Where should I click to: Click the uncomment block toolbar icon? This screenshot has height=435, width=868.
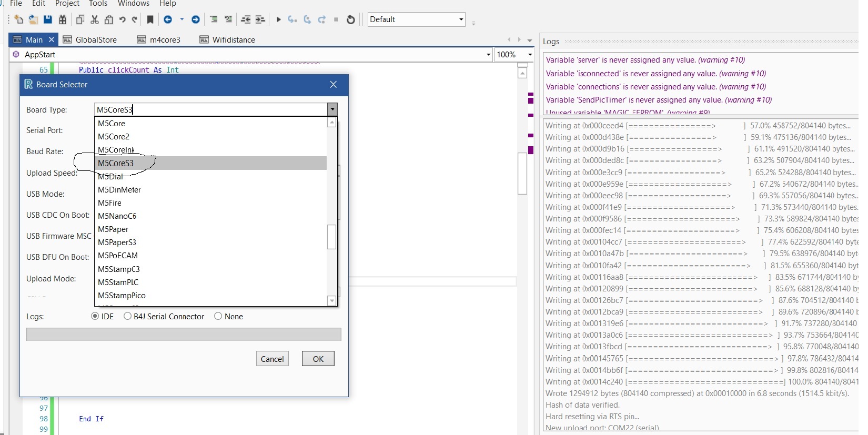pyautogui.click(x=228, y=19)
